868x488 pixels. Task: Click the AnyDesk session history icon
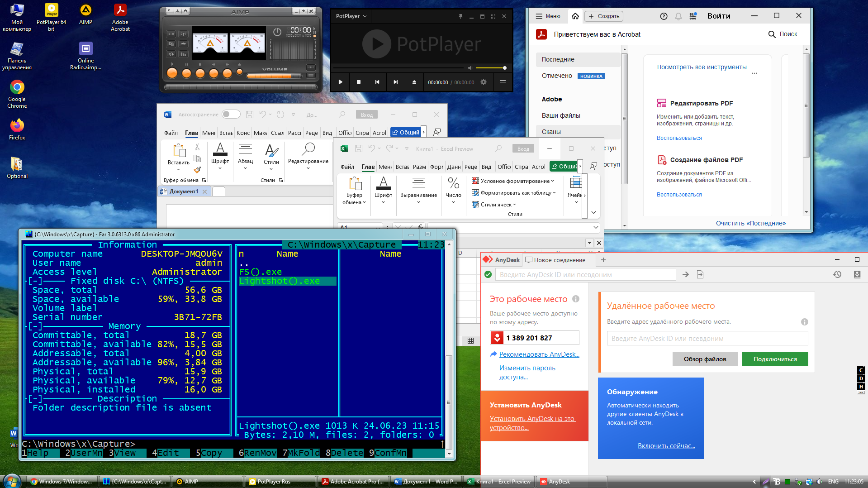click(x=837, y=274)
